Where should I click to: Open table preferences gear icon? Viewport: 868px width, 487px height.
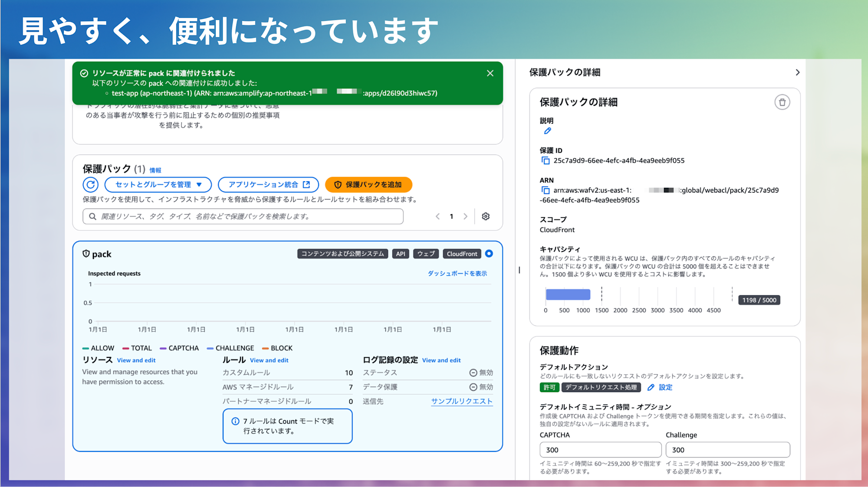click(486, 216)
